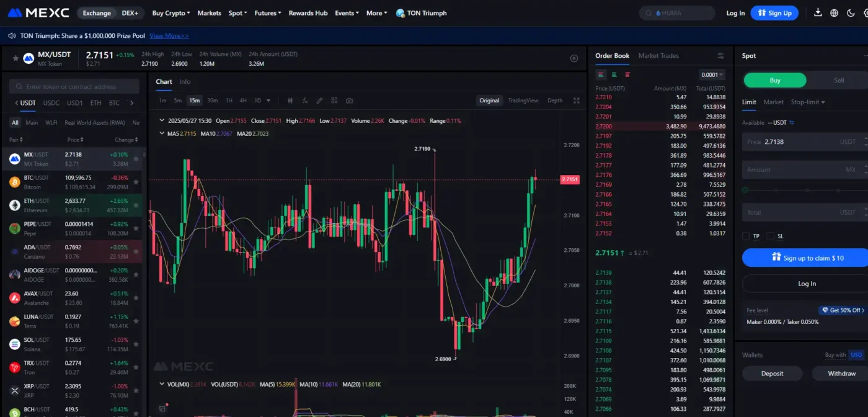Enable the TP checkbox
This screenshot has height=417, width=868.
[x=746, y=236]
